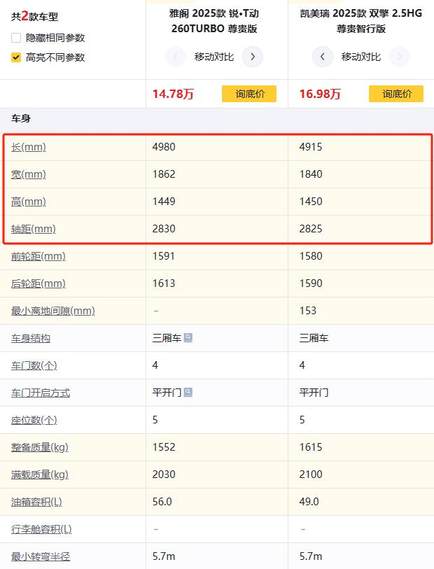Open the 最小转弯半径 link
This screenshot has width=434, height=569.
[41, 556]
